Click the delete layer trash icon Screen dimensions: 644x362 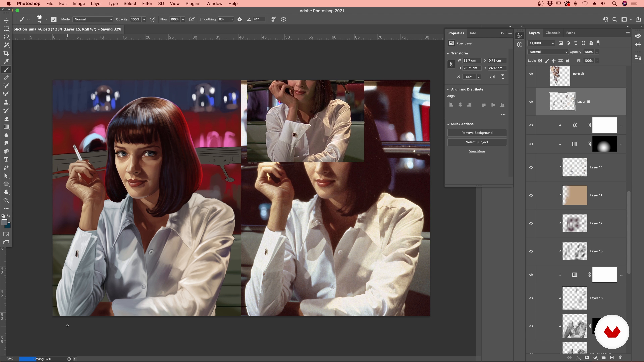coord(621,357)
